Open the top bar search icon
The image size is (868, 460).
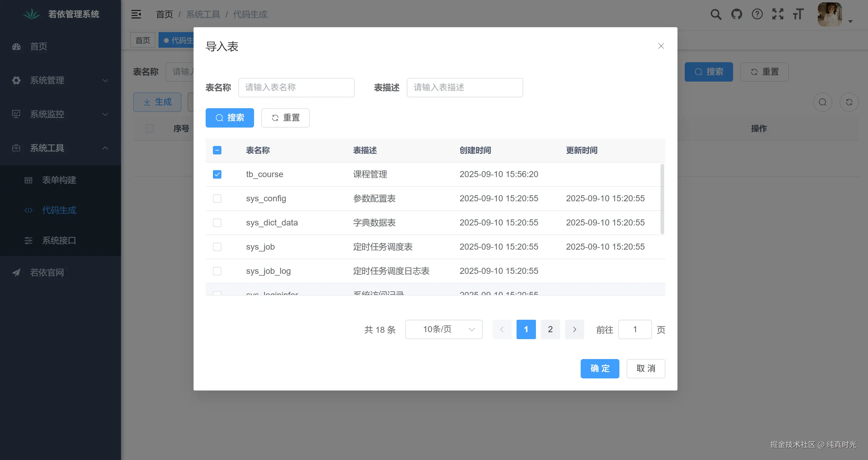(716, 14)
